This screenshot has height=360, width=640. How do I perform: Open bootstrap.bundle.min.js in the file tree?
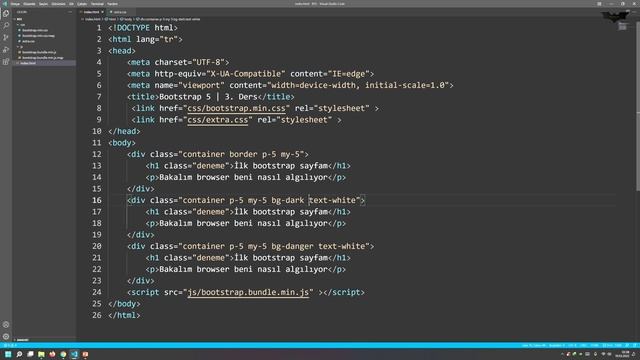click(39, 52)
